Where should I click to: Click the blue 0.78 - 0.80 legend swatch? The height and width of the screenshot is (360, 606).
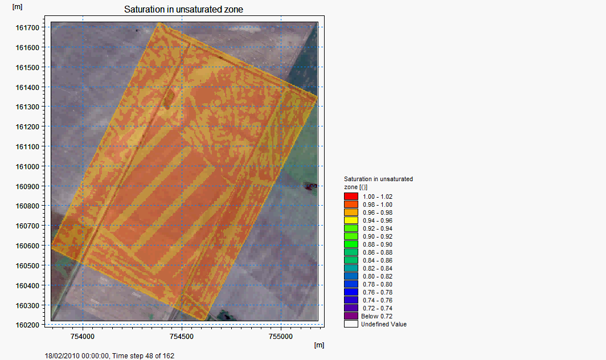click(351, 284)
